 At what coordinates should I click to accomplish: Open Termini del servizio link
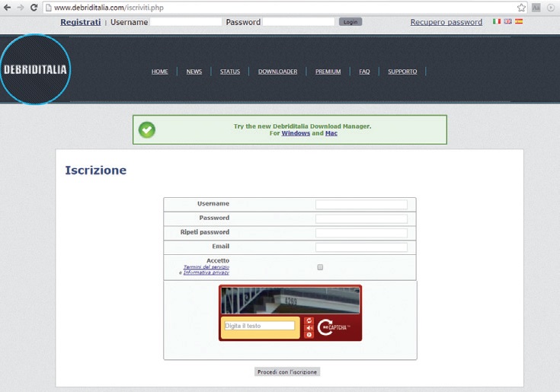point(206,267)
